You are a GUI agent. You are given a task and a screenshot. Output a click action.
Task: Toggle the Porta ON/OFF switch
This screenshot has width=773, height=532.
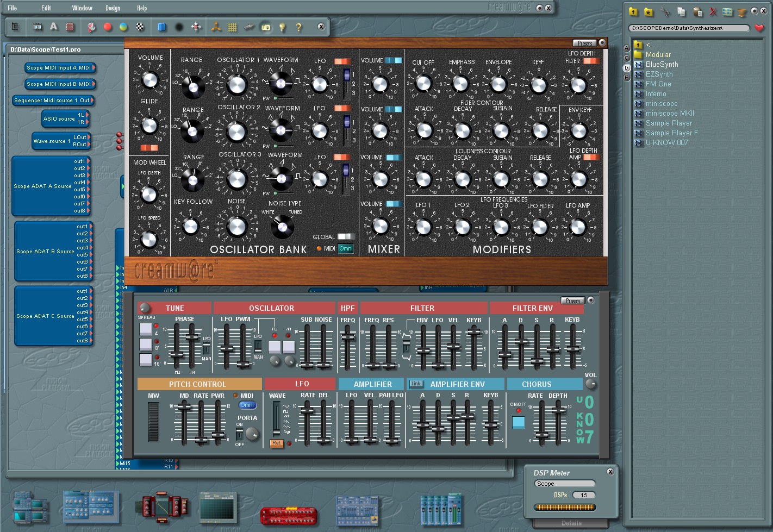(239, 433)
